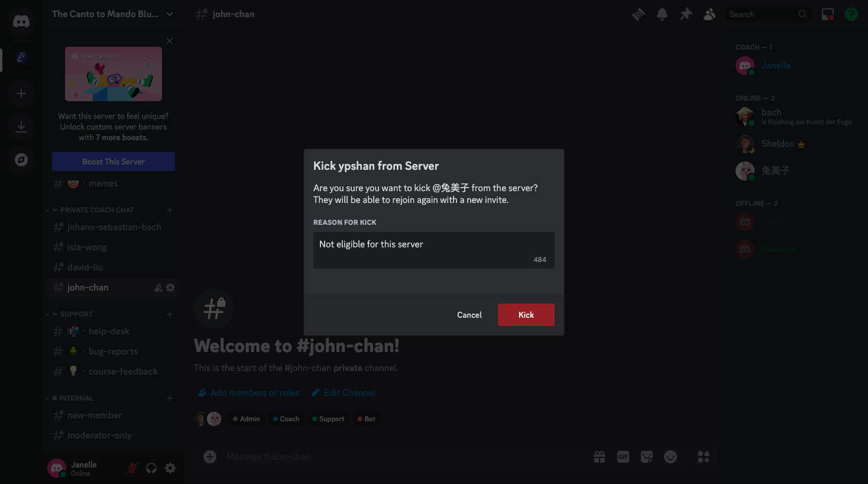Edit john-chan channel gear icon
The height and width of the screenshot is (484, 868).
pyautogui.click(x=170, y=288)
